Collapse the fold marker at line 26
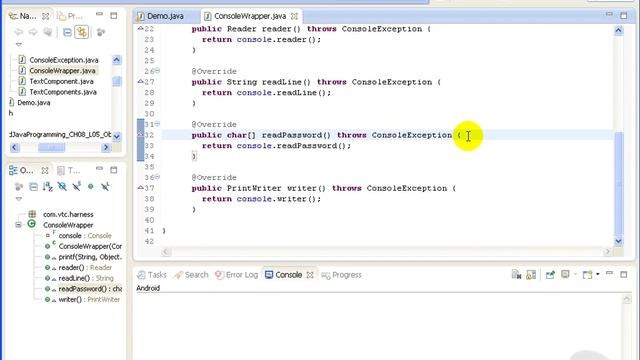Viewport: 640px width, 360px height. click(157, 71)
